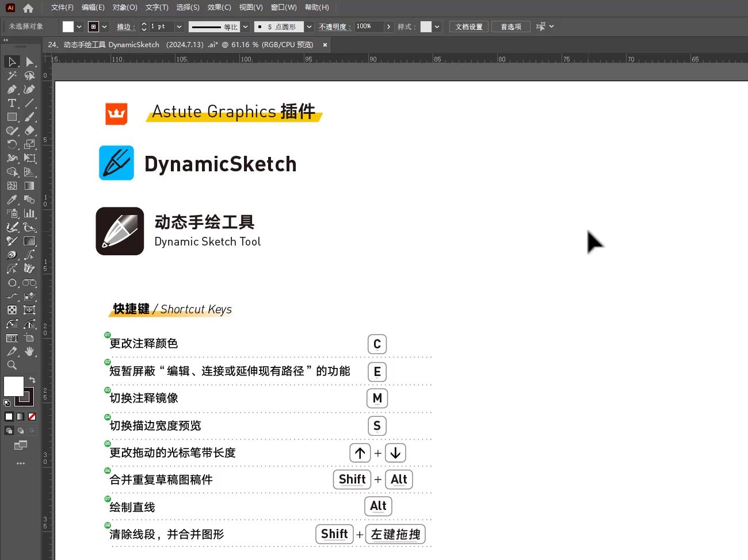748x560 pixels.
Task: Toggle None for the active fill
Action: 32,416
